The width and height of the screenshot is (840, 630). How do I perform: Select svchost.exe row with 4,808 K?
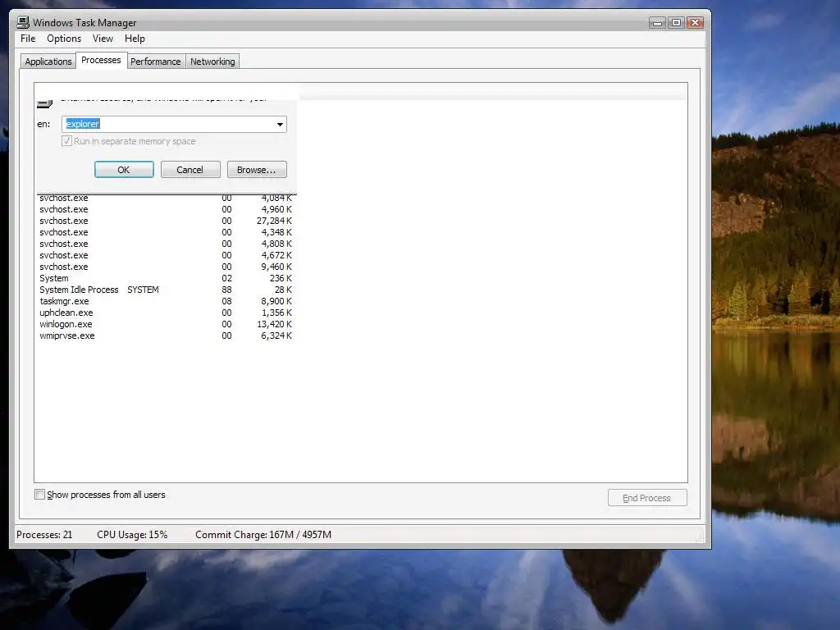[x=166, y=244]
